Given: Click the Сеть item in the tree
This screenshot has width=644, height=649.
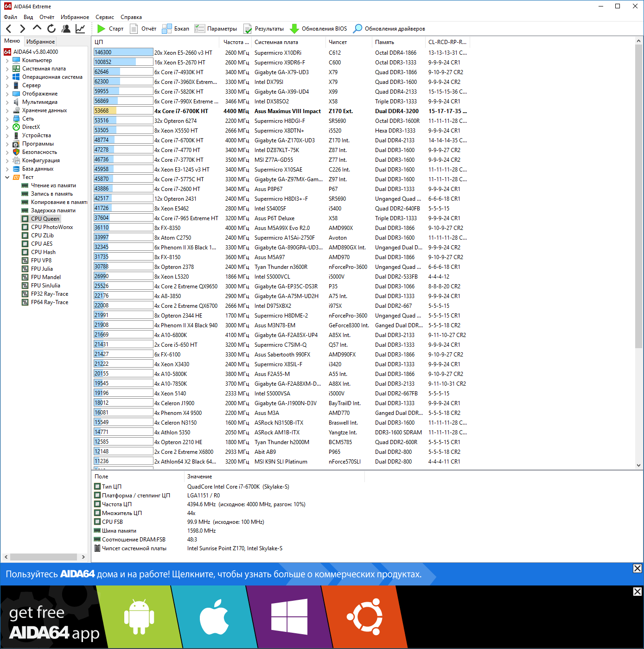Looking at the screenshot, I should pyautogui.click(x=28, y=119).
